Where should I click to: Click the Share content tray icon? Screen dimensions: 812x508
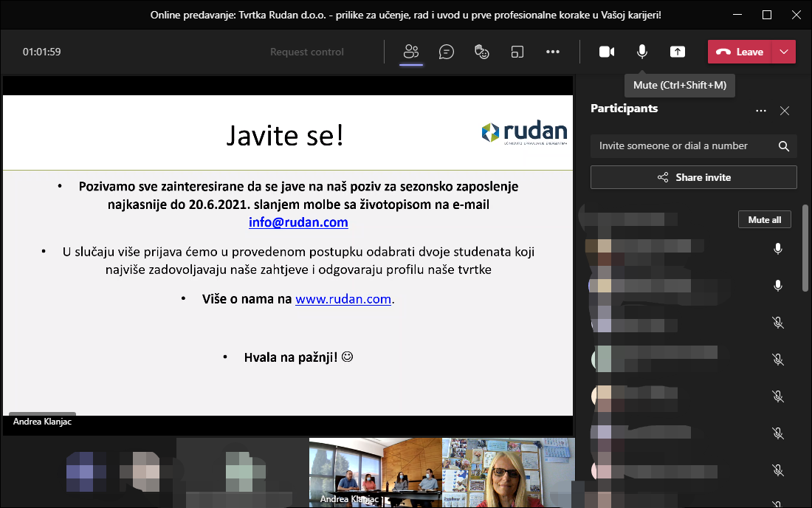click(x=678, y=52)
